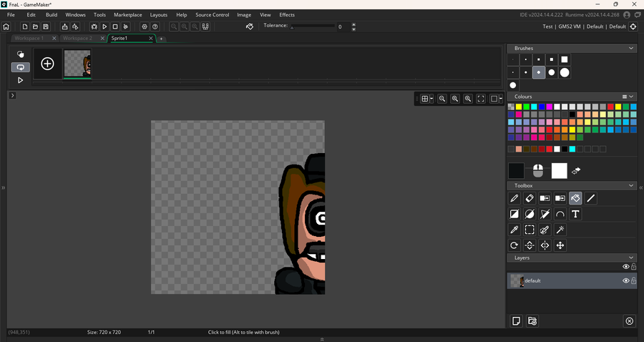Switch to Workspace 2 tab
Image resolution: width=644 pixels, height=342 pixels.
click(77, 38)
